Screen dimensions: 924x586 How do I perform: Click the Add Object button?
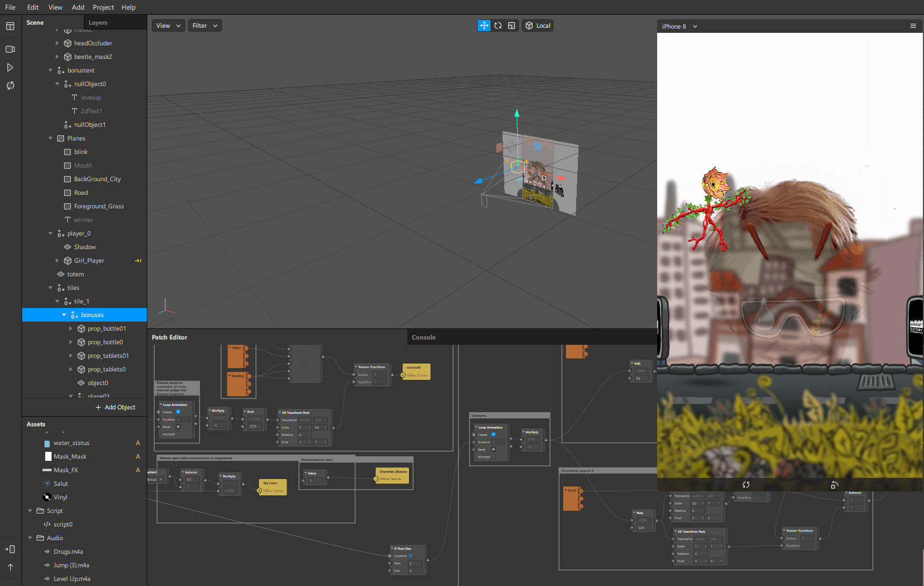pyautogui.click(x=116, y=407)
